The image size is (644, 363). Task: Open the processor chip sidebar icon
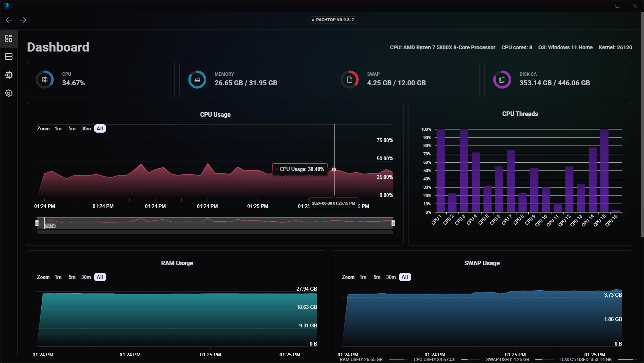(9, 75)
